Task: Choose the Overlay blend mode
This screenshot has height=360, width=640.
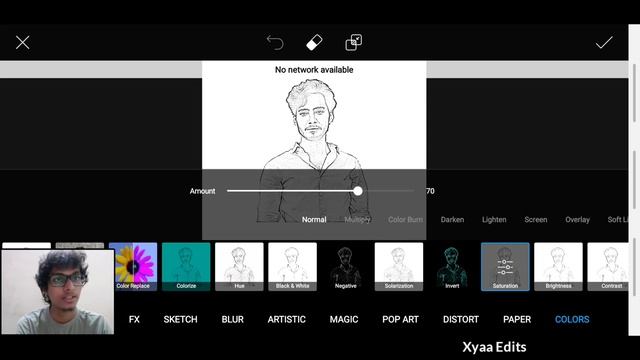Action: click(577, 220)
